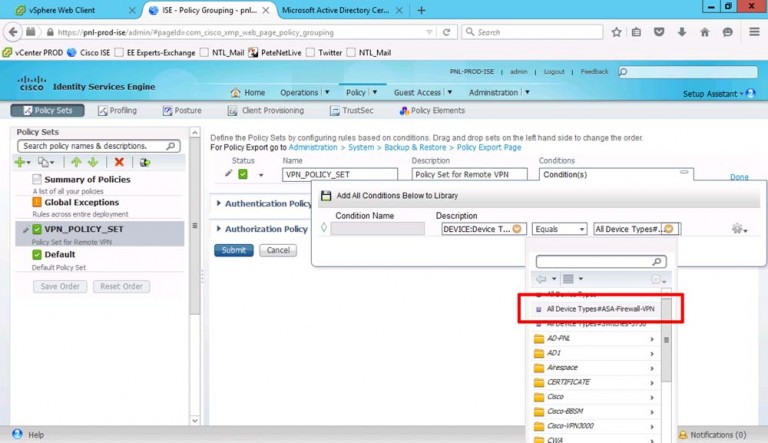Open the chat bubble toolbar icon
Viewport: 768px width, 443px height.
point(727,32)
